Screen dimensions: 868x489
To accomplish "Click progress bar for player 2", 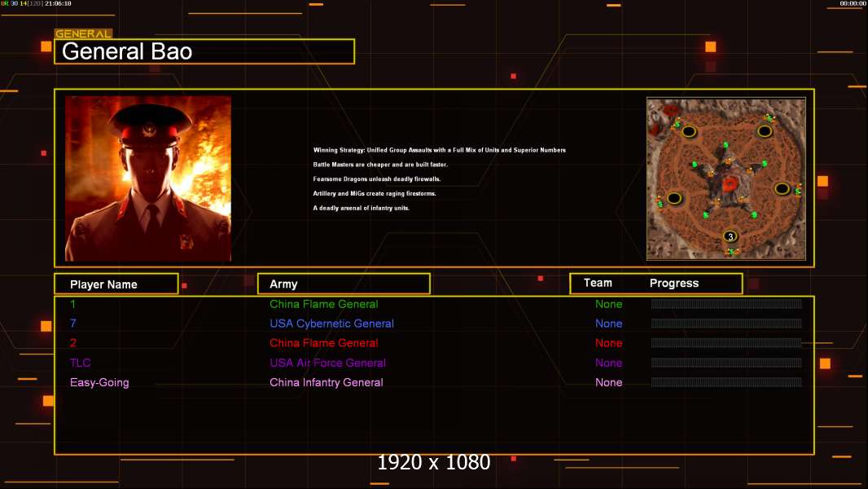I will coord(726,343).
